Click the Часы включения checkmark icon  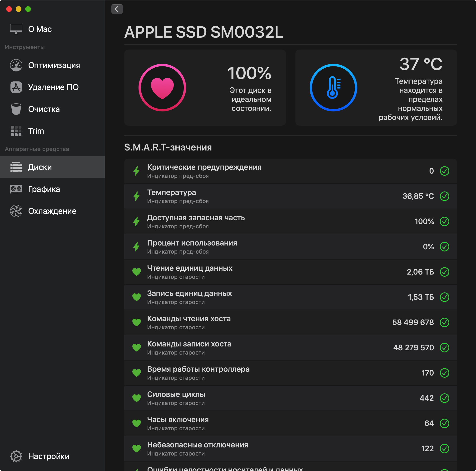pos(444,423)
